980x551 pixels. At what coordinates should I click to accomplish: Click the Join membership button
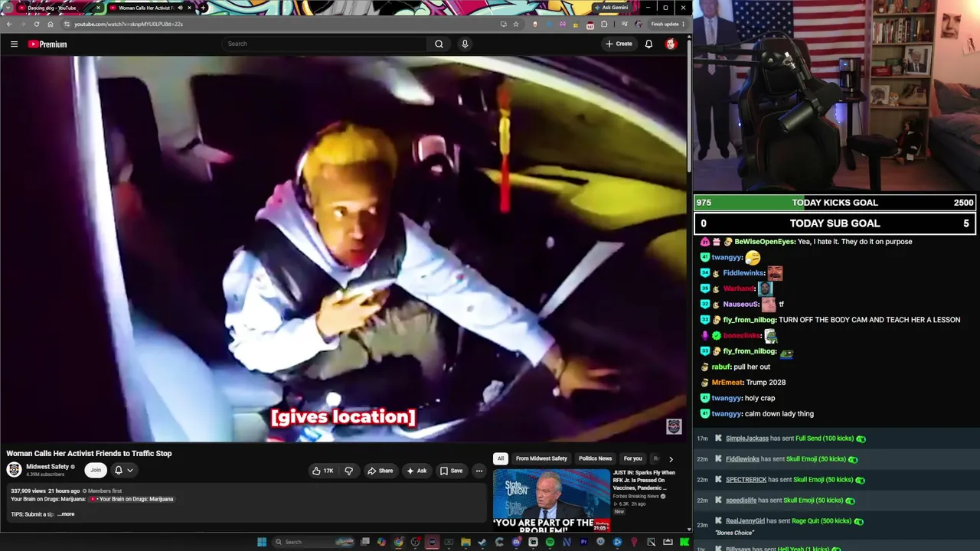click(95, 470)
